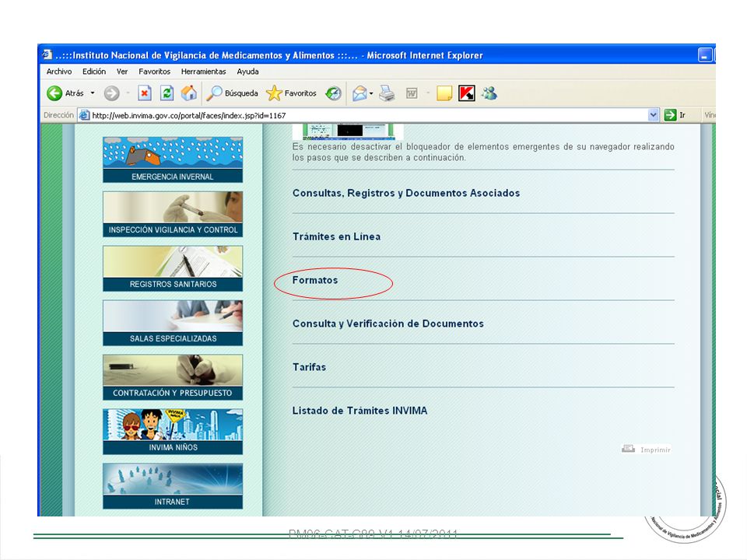
Task: Click the Word edit toolbar icon
Action: tap(412, 93)
